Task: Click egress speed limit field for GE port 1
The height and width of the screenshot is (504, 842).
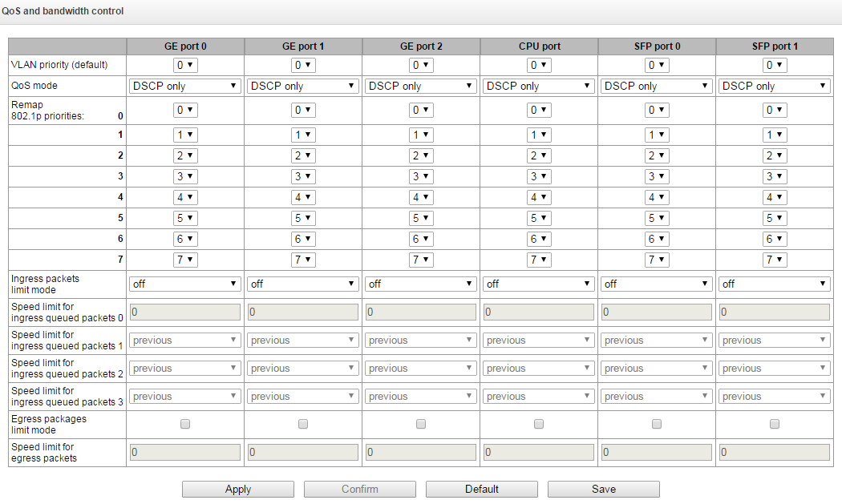Action: (303, 453)
